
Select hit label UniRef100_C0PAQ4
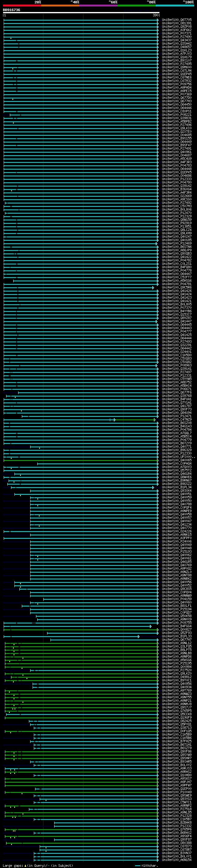(x=177, y=464)
